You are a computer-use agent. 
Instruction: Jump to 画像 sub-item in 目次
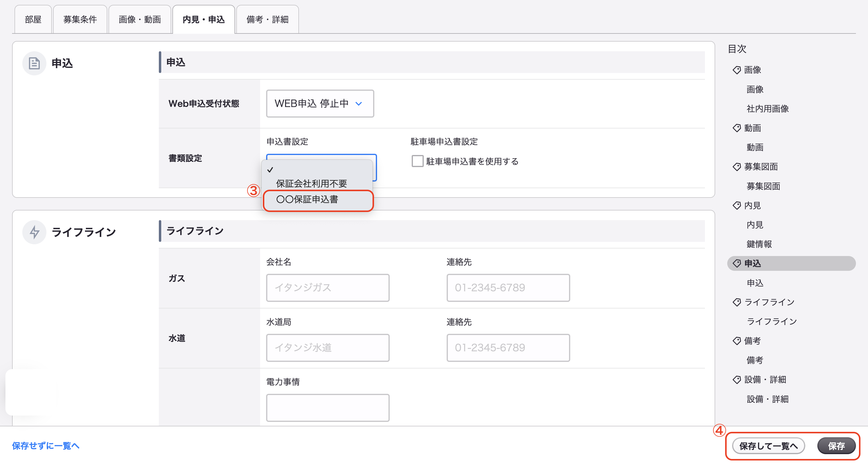[x=755, y=89]
